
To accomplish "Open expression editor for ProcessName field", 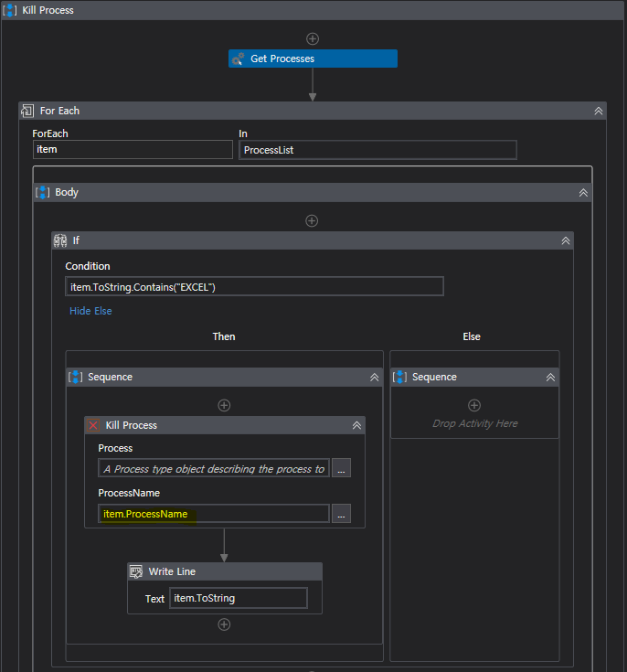I will [x=341, y=514].
